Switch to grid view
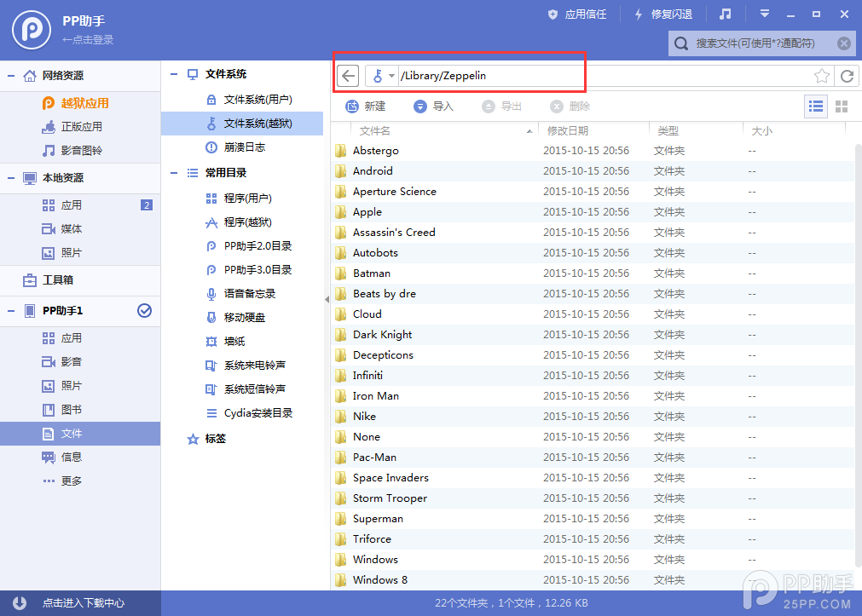Screen dimensions: 862x616 click(x=842, y=107)
